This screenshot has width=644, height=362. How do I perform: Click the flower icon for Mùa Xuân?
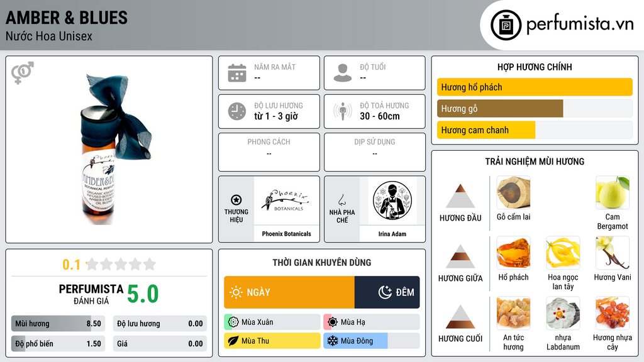coord(233,322)
